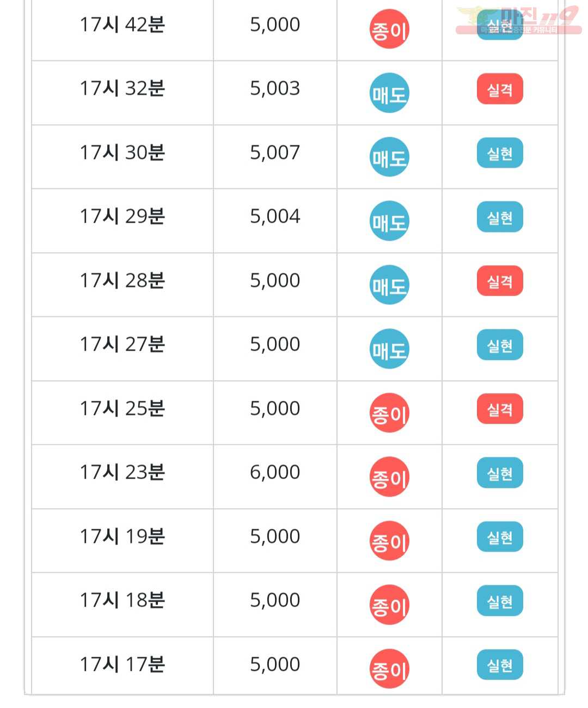The image size is (588, 708).
Task: Click the red 종이 badge at 17시 42분
Action: coord(389,29)
